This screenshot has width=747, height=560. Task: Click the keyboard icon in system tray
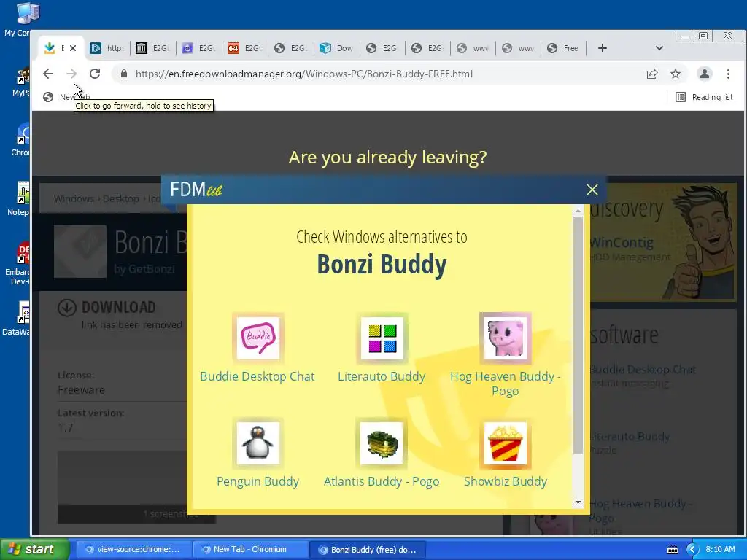[672, 550]
